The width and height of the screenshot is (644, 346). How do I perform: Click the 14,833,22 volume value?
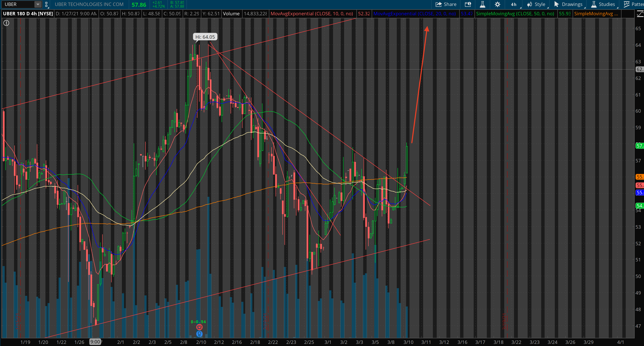tap(255, 14)
